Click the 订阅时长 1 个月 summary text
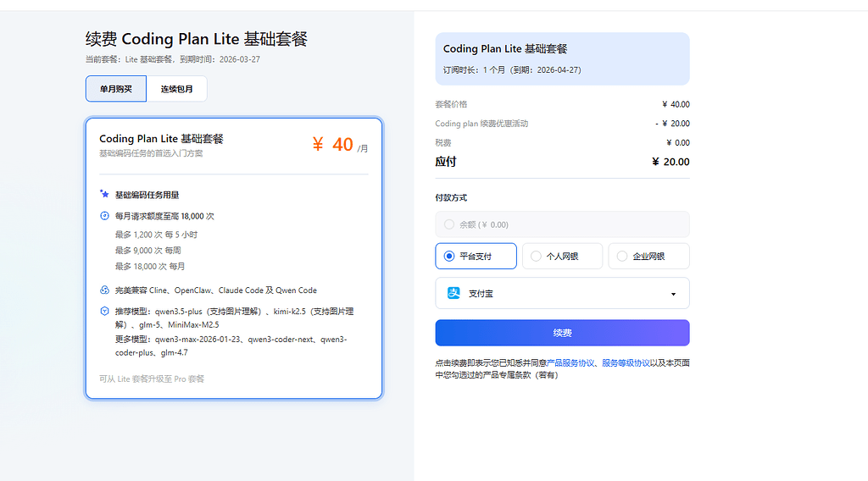This screenshot has width=868, height=481. (512, 69)
